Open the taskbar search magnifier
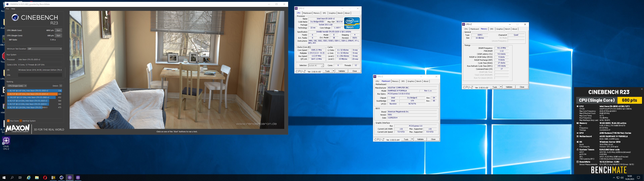Screen dimensions: 644x181 [x=12, y=177]
